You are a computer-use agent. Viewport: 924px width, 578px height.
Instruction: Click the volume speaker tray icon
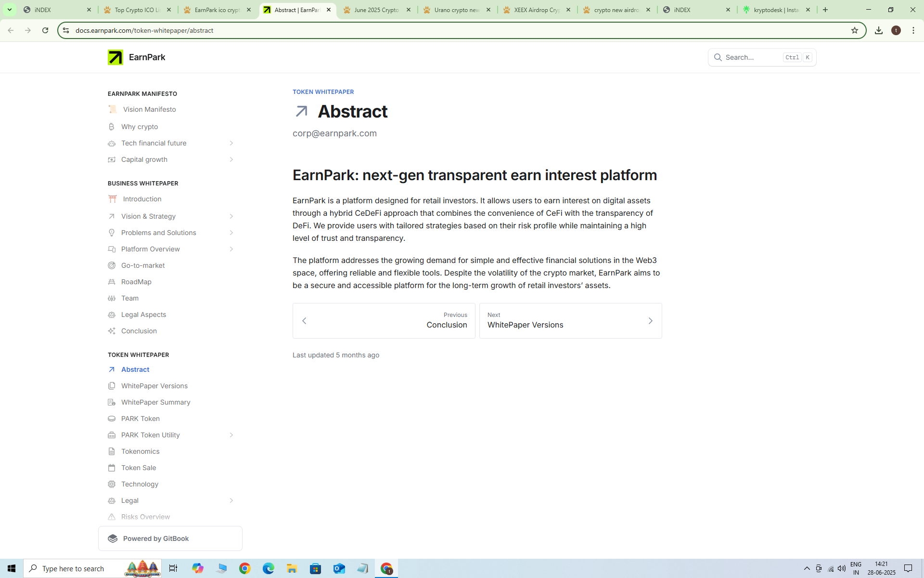coord(841,568)
